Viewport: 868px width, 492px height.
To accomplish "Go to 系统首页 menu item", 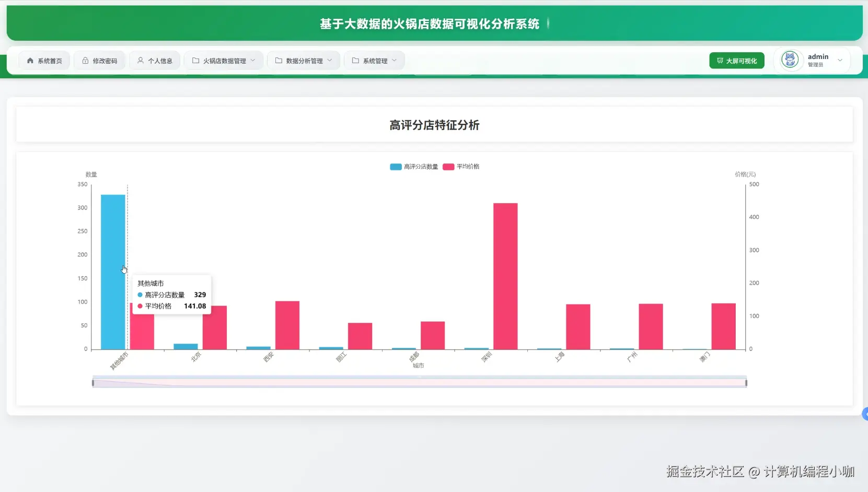I will (x=44, y=61).
